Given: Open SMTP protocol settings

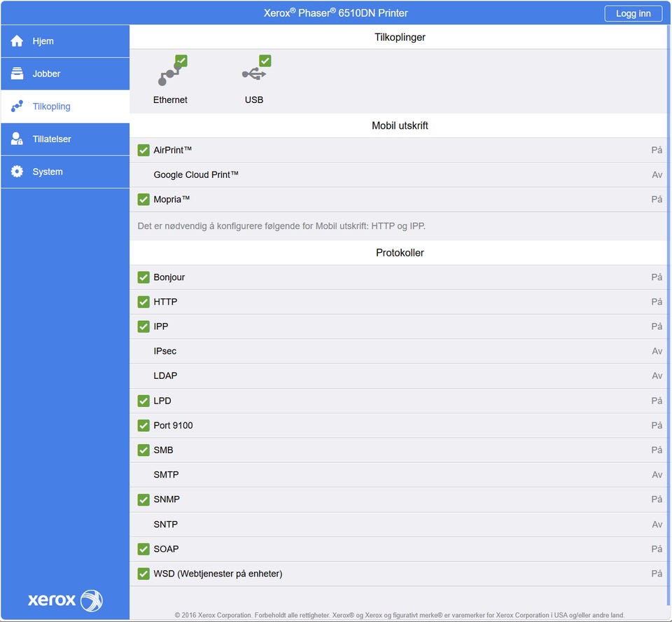Looking at the screenshot, I should [x=398, y=474].
